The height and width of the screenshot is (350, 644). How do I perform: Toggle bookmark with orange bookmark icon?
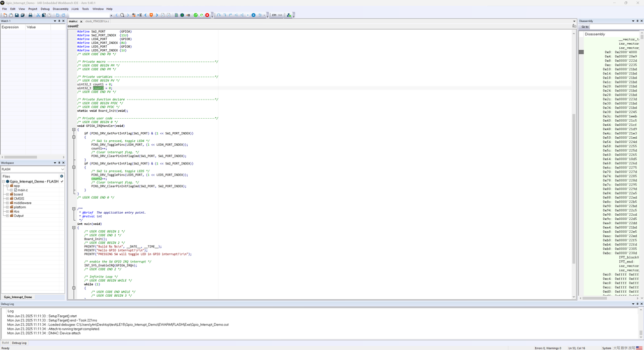click(x=151, y=15)
